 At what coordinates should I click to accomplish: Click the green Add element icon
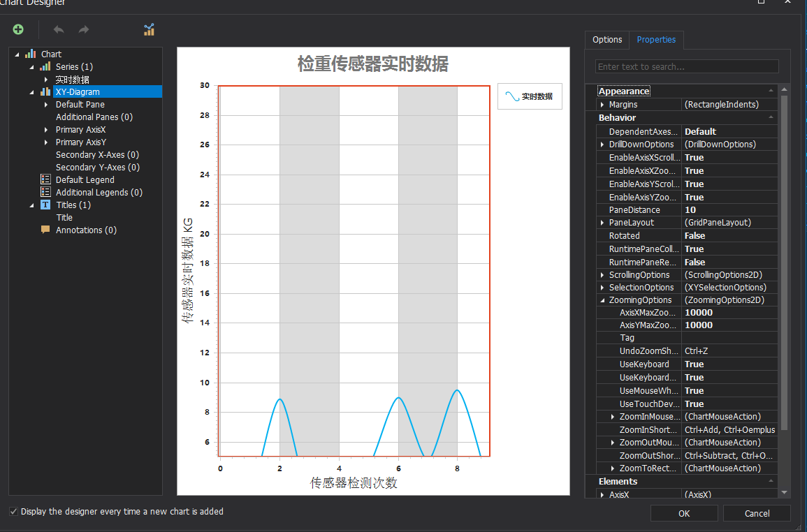18,29
